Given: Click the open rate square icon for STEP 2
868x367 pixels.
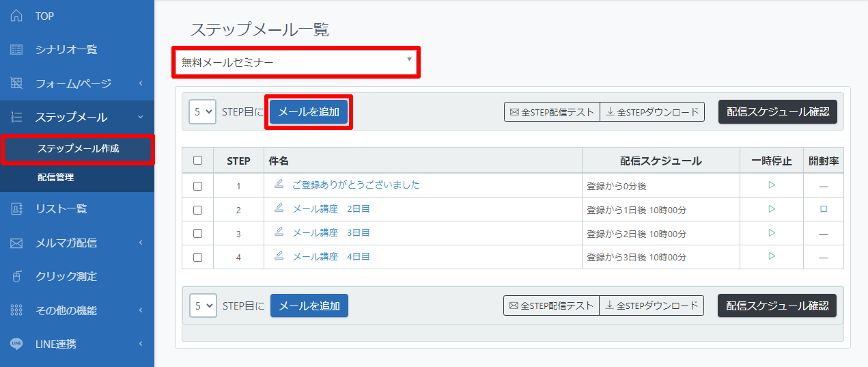Looking at the screenshot, I should 824,209.
